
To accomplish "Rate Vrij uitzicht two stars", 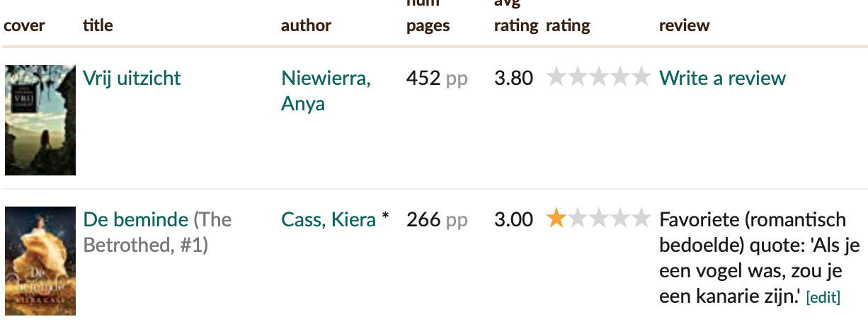I will pyautogui.click(x=578, y=77).
